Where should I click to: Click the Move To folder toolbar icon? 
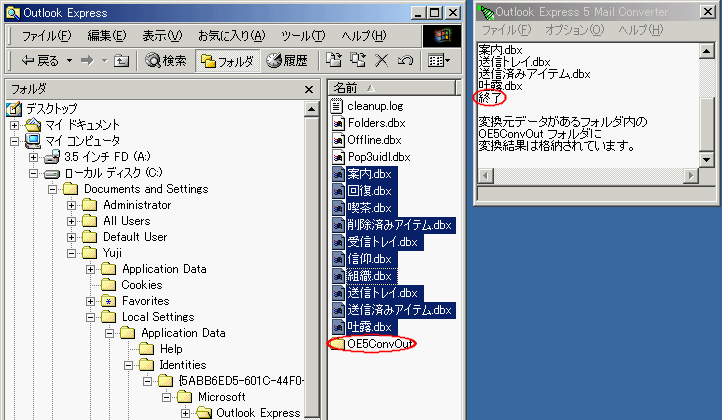pos(334,61)
